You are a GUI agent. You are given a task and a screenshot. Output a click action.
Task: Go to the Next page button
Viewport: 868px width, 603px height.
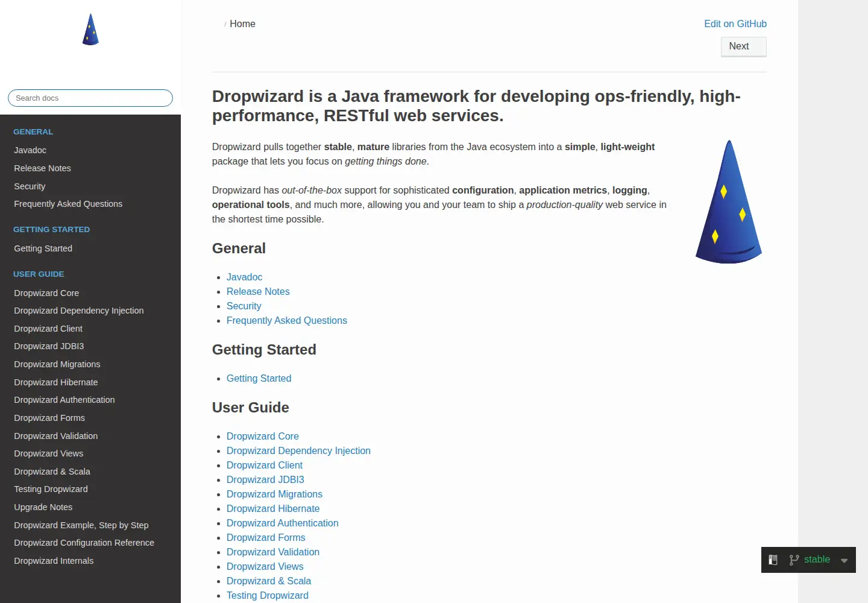[744, 46]
